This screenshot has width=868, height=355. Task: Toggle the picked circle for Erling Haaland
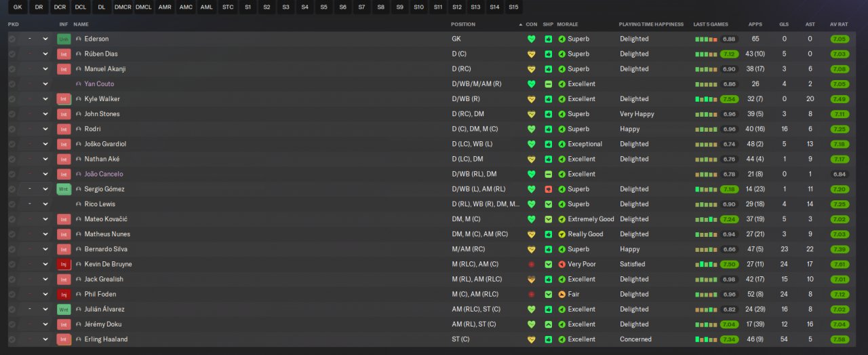click(12, 339)
